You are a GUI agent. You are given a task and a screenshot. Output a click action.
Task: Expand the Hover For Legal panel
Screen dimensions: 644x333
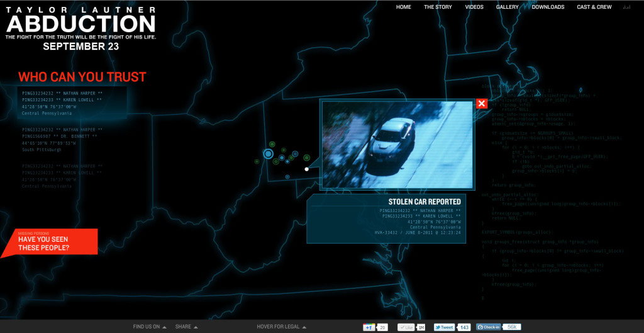(281, 327)
